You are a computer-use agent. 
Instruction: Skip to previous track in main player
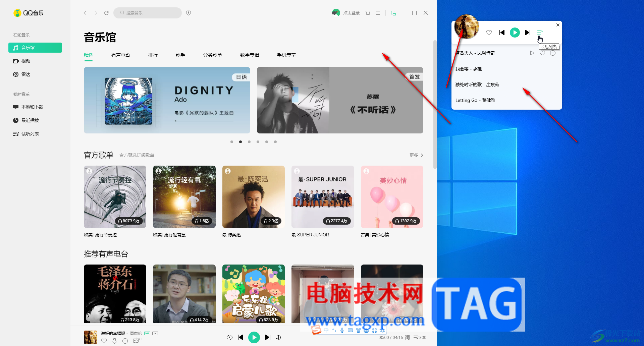tap(240, 337)
